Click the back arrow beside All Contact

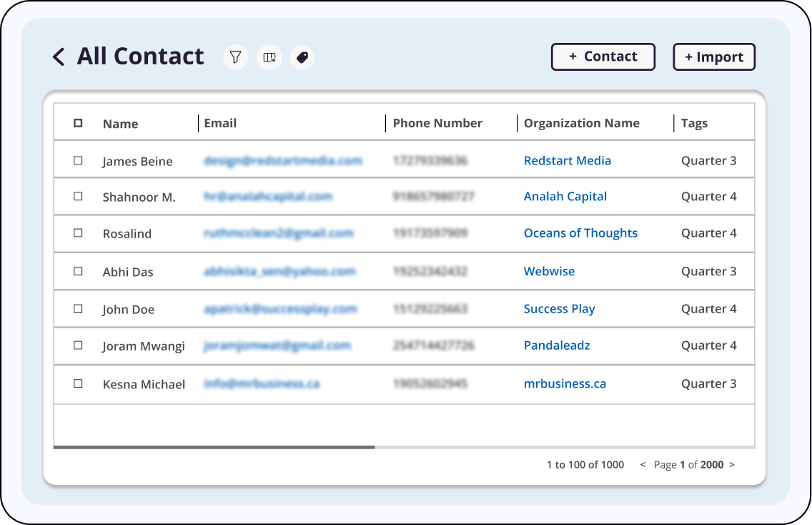tap(59, 57)
